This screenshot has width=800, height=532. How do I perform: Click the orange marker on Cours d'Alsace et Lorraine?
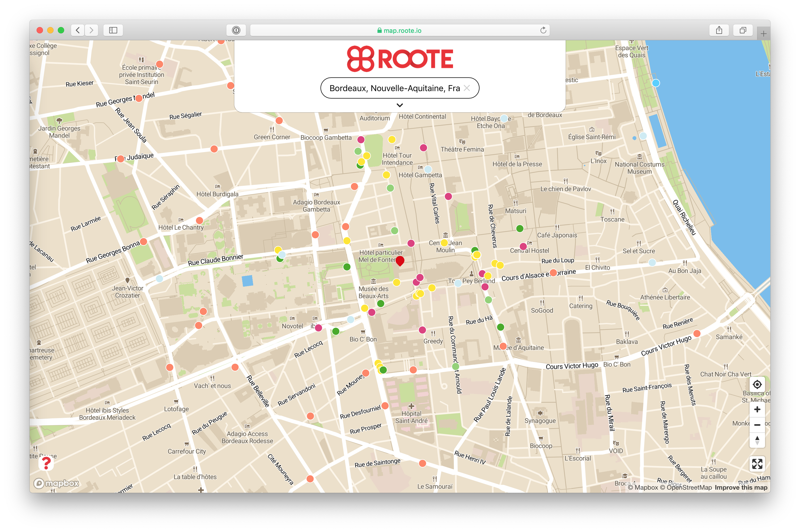[553, 272]
